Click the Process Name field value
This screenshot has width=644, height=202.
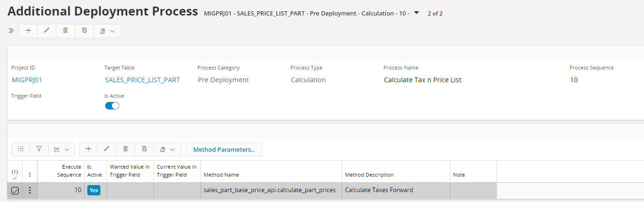click(422, 80)
